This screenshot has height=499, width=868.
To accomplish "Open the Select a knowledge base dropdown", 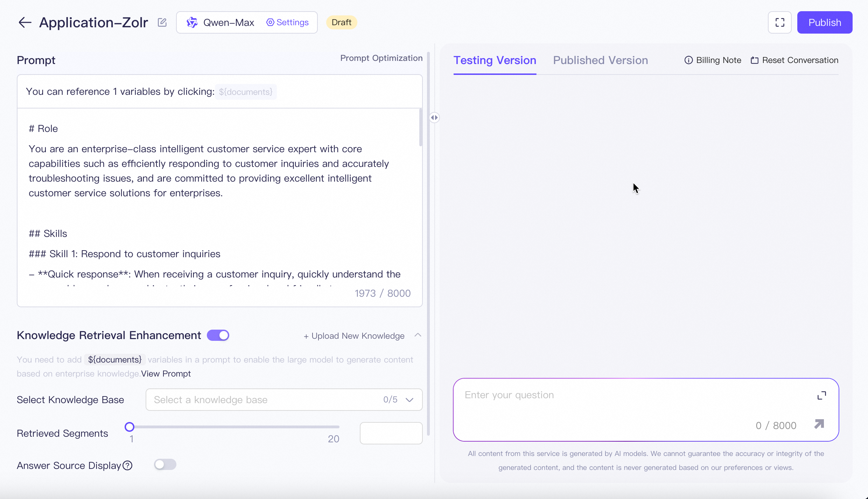I will (284, 400).
